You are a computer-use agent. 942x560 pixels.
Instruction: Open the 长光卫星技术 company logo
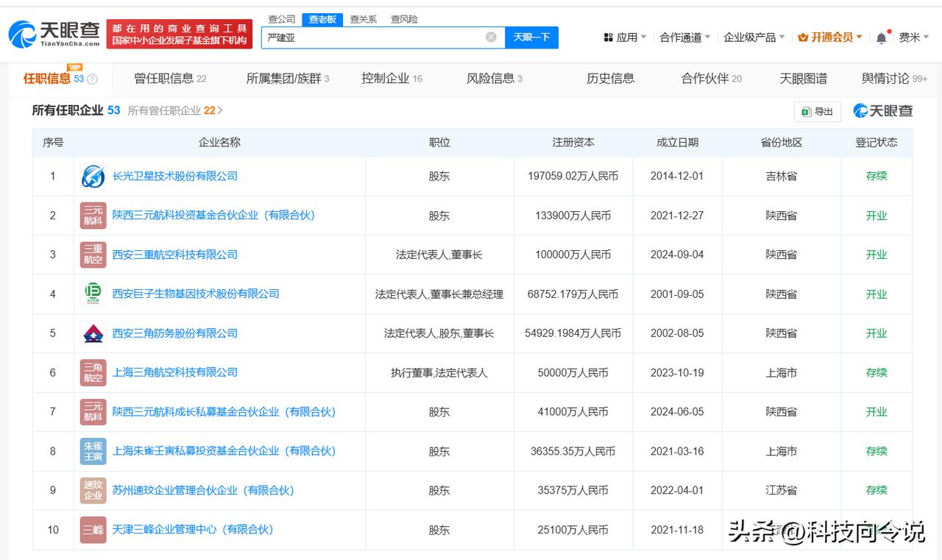(93, 177)
